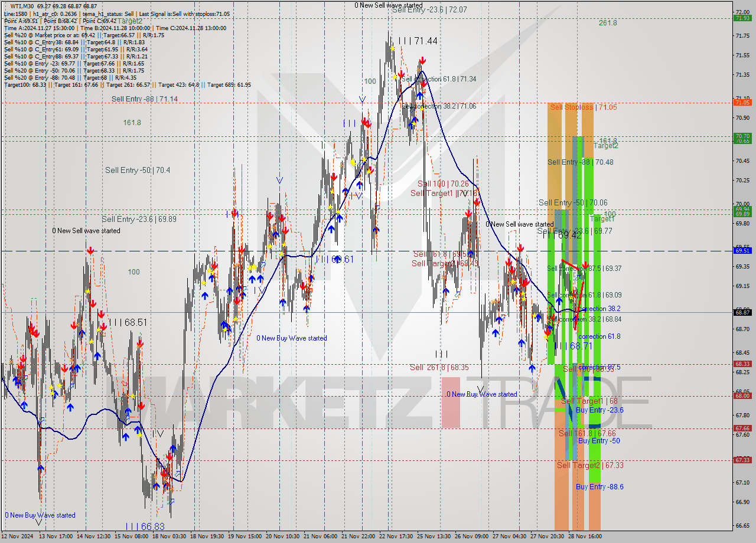Viewport: 756px width, 543px height.
Task: Click the gray 68.87 current price tag
Action: tap(742, 312)
